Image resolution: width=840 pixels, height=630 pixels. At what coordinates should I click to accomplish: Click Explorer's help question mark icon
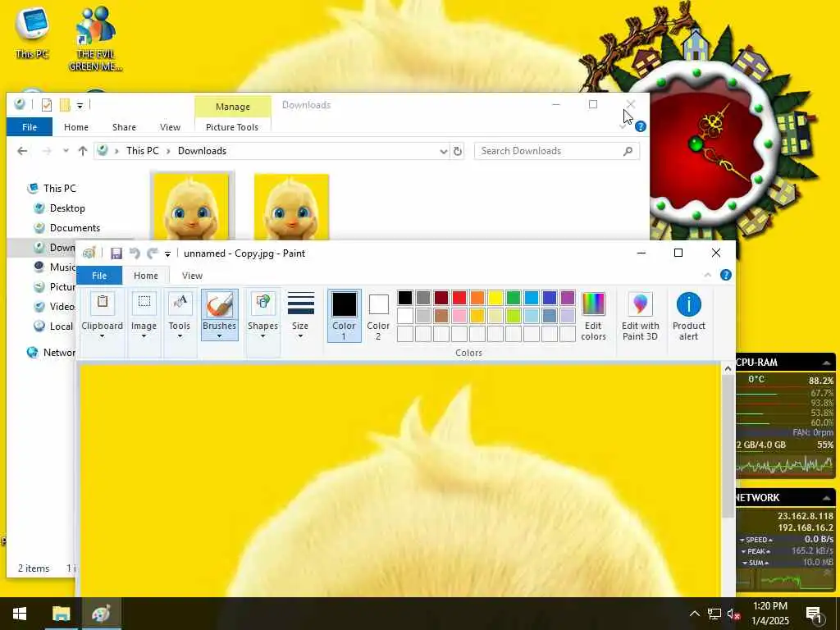pyautogui.click(x=640, y=126)
